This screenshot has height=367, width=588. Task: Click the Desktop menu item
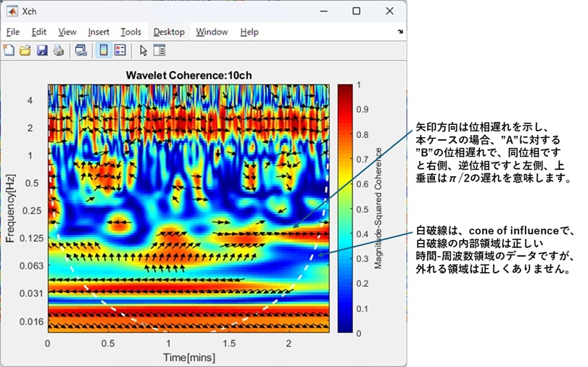(169, 32)
